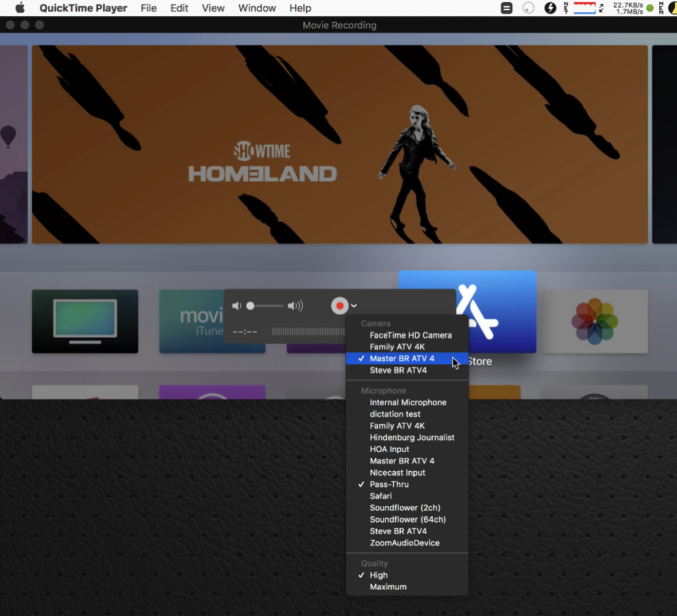Select Internal Microphone as audio input

408,402
